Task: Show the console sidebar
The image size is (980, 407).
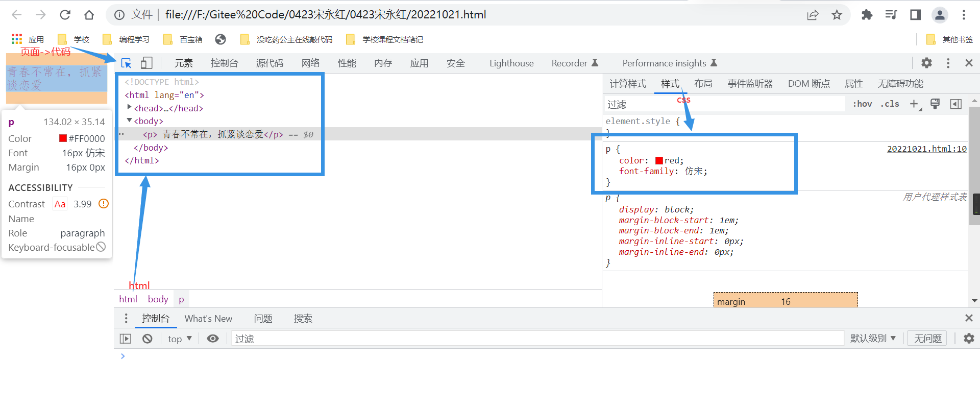Action: [126, 339]
